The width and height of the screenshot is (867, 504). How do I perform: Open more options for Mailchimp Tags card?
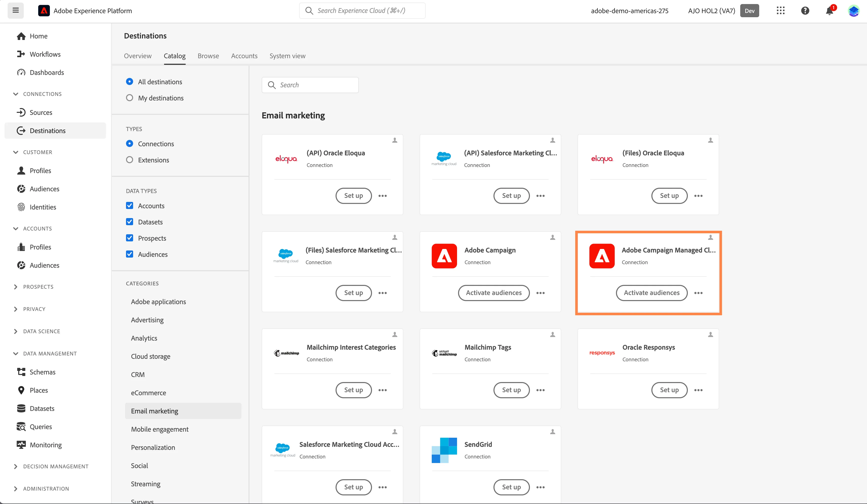click(x=540, y=390)
